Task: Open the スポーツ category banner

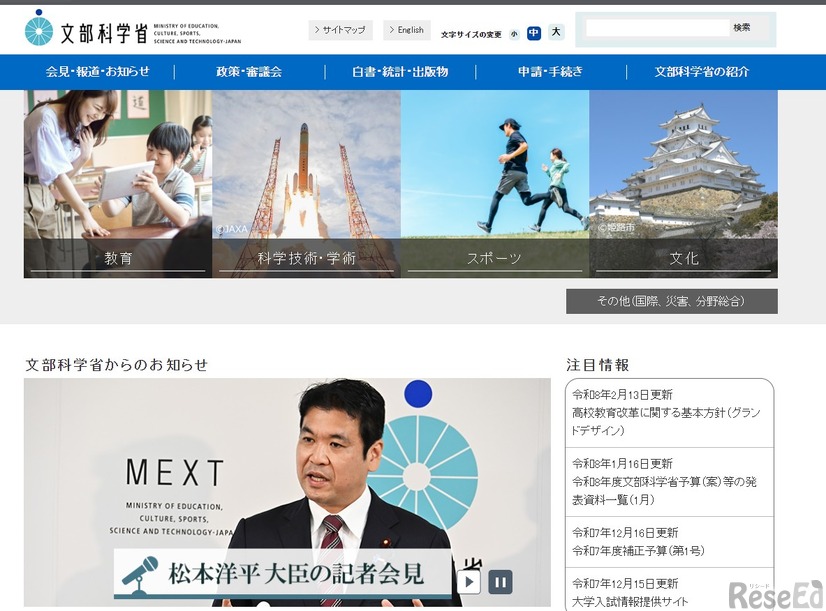Action: coord(494,258)
